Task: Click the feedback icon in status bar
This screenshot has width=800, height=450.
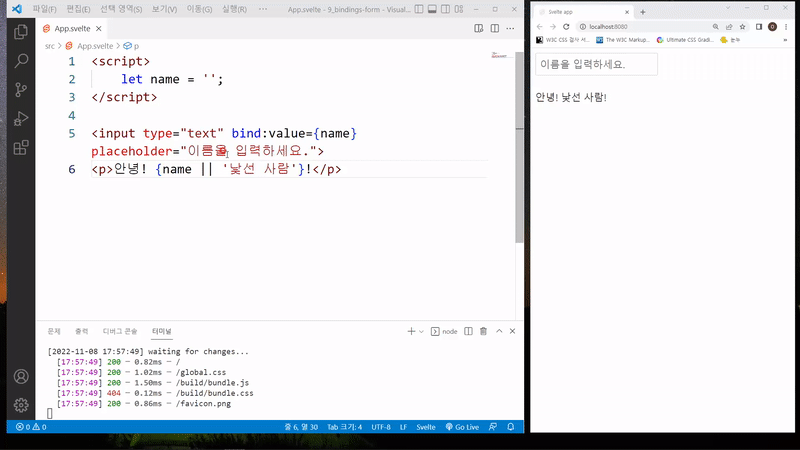Action: coord(493,427)
